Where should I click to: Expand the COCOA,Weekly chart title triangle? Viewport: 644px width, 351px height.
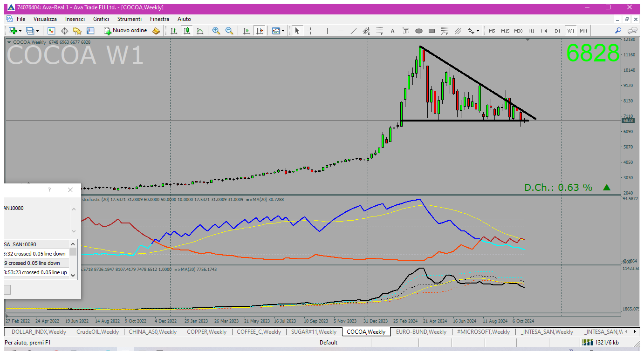tap(9, 42)
